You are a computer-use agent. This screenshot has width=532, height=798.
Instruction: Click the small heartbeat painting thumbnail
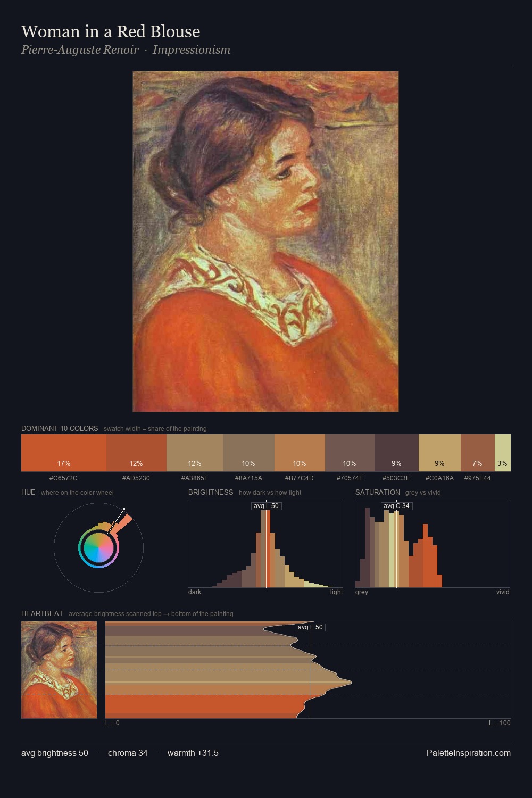59,670
